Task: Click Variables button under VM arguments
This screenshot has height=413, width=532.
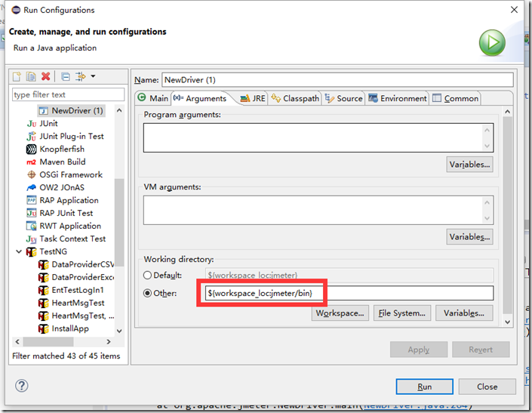Action: click(x=469, y=237)
